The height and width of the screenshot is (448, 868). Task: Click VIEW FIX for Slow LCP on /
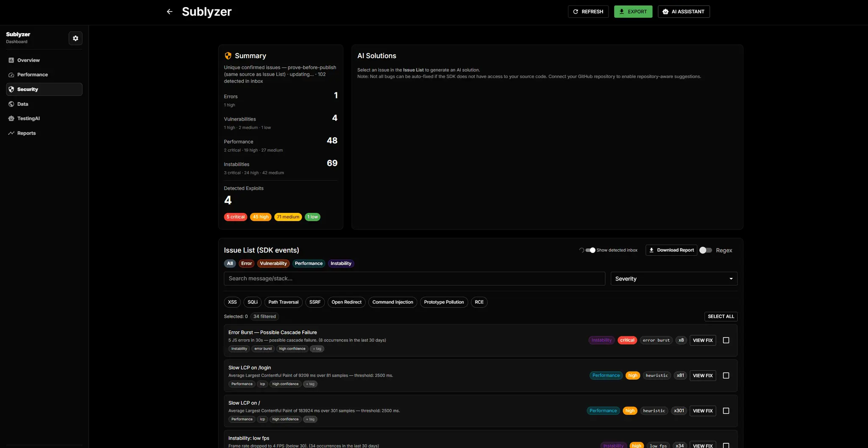[x=703, y=411]
